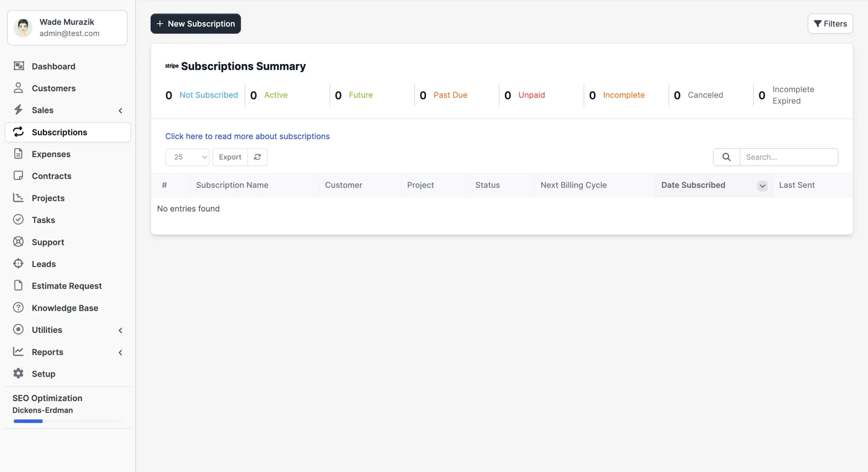Open the Date Subscribed sort dropdown
This screenshot has height=472, width=868.
pos(762,185)
